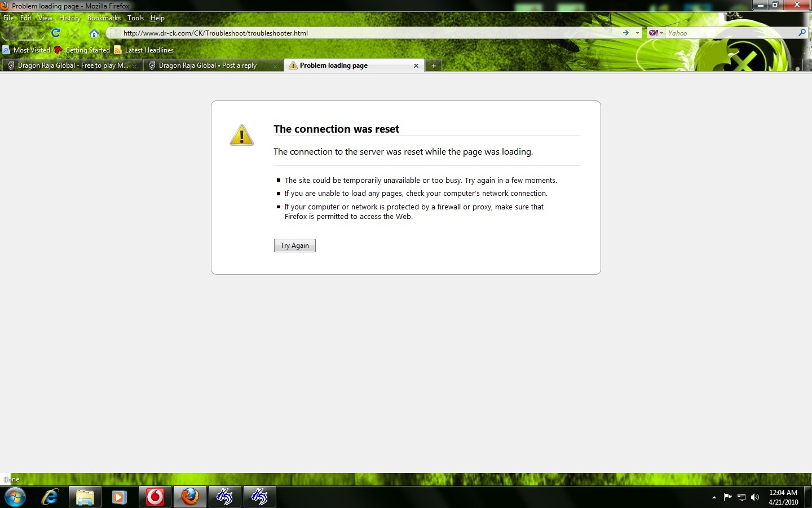This screenshot has height=508, width=812.
Task: Open the Bookmarks menu
Action: coord(104,18)
